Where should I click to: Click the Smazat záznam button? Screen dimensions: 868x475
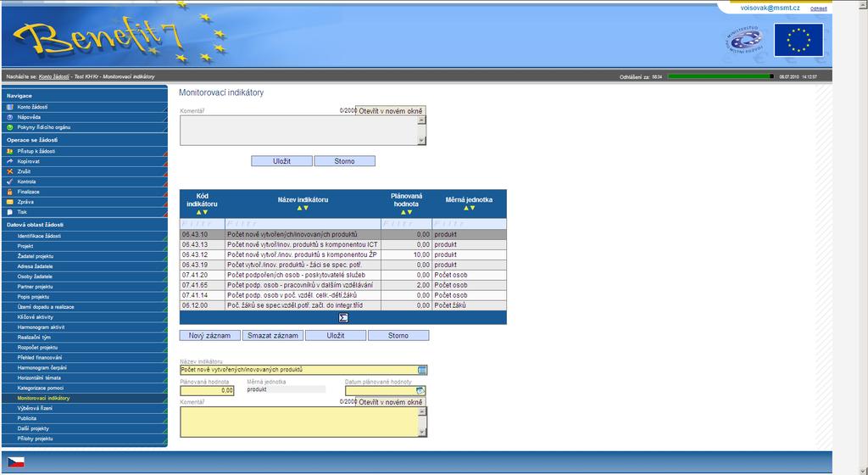pyautogui.click(x=272, y=336)
